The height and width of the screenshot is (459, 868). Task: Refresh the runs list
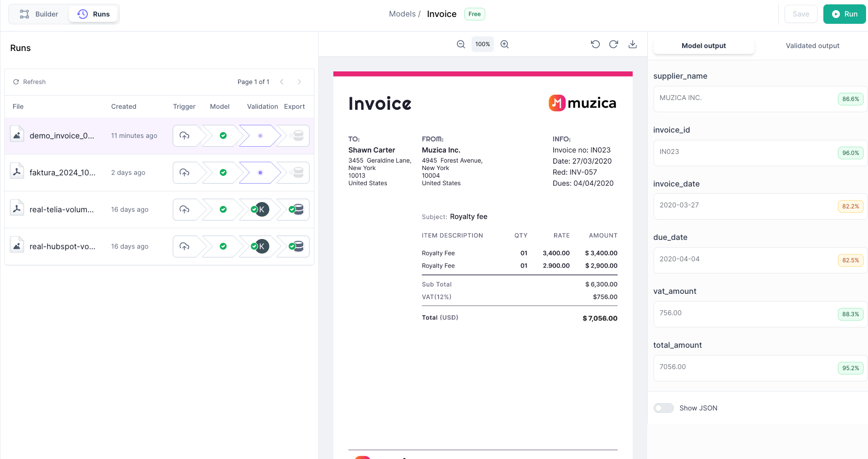coord(30,82)
